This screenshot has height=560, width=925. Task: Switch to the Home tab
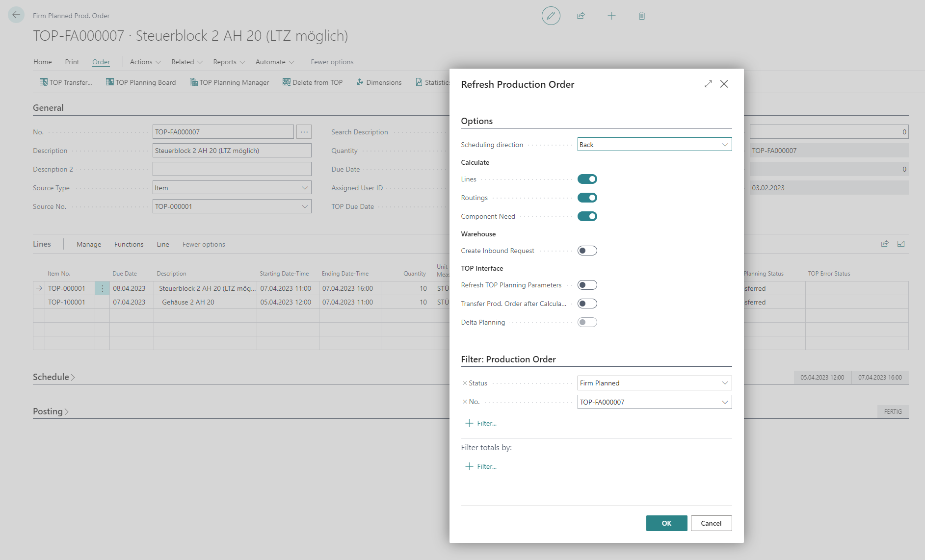[x=43, y=62]
